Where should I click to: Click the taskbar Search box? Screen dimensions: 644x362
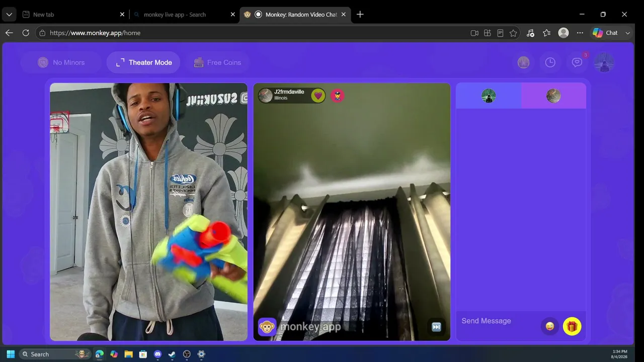55,354
